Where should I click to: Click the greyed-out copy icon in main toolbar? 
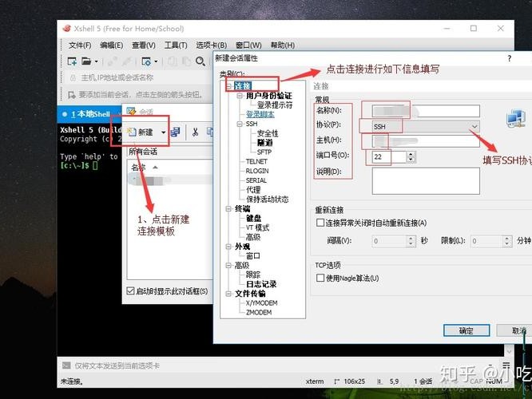(x=173, y=61)
